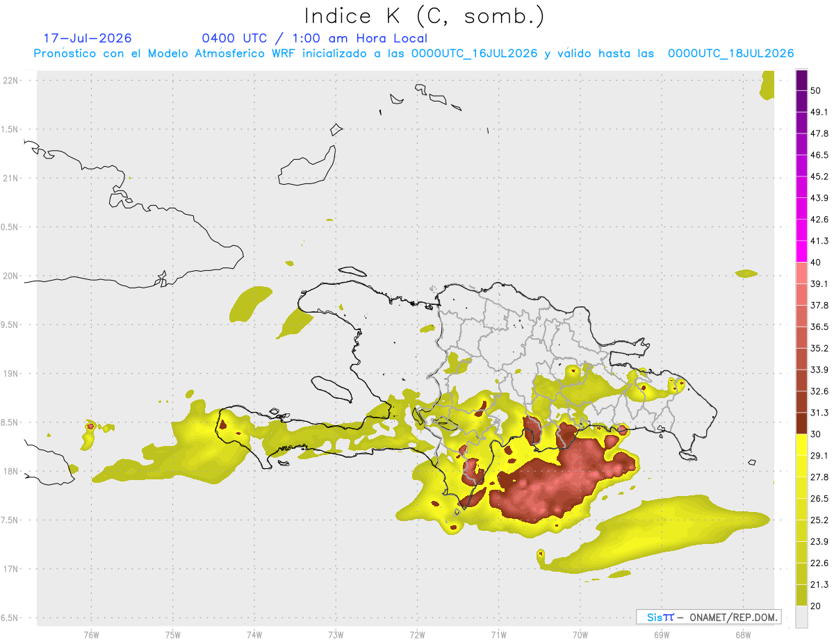This screenshot has height=644, width=834.
Task: Click the color scale value 31.3
Action: [x=819, y=413]
